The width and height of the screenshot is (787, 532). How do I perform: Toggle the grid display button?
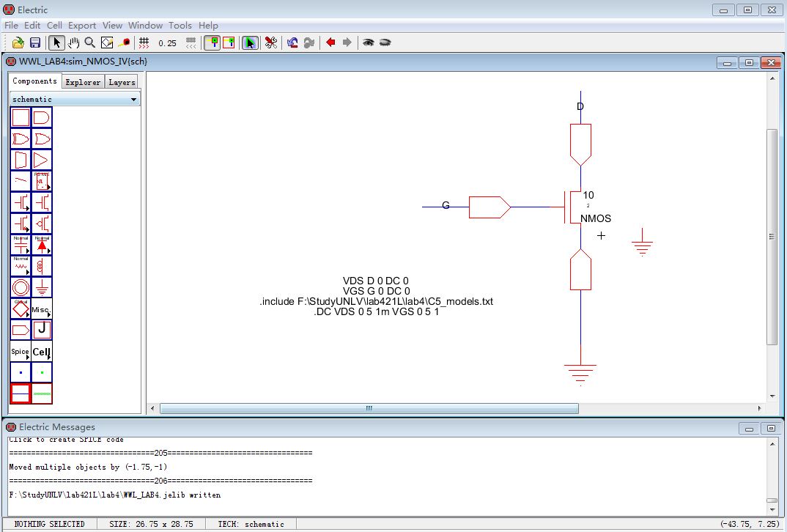[144, 43]
